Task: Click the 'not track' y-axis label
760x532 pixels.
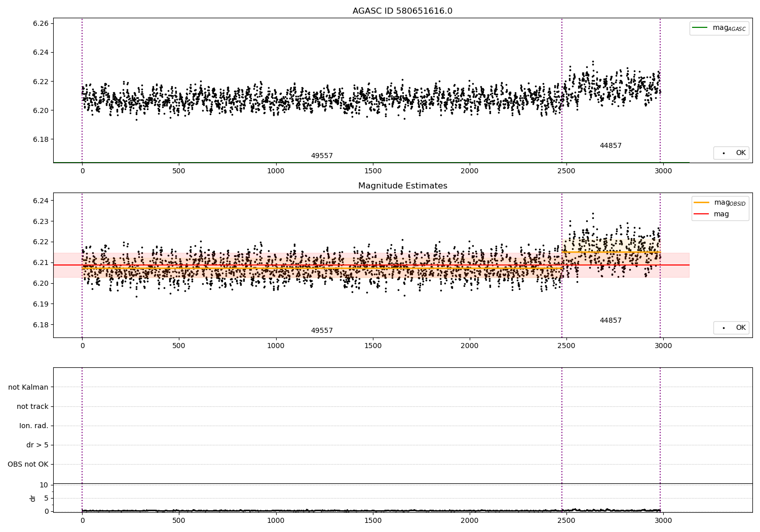Action: pos(32,406)
